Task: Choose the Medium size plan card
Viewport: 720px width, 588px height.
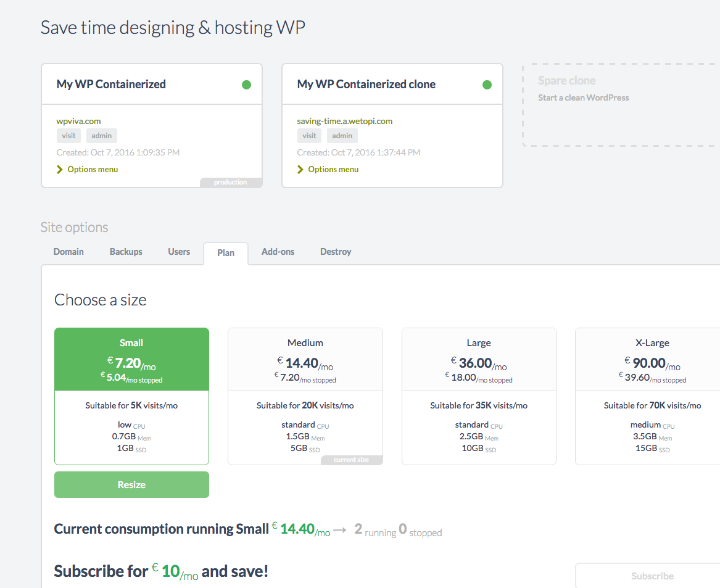Action: pyautogui.click(x=305, y=395)
